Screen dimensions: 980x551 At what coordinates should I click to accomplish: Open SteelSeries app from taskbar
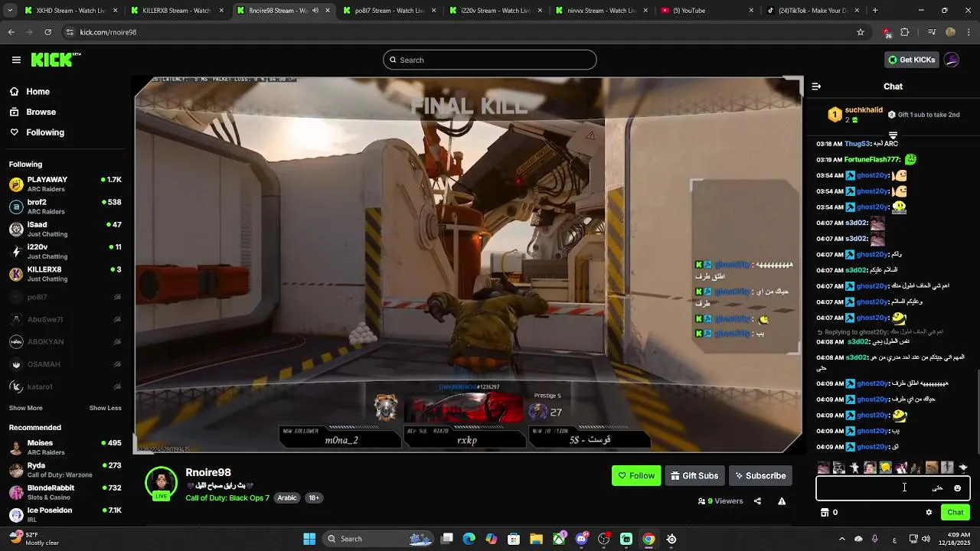click(x=671, y=539)
